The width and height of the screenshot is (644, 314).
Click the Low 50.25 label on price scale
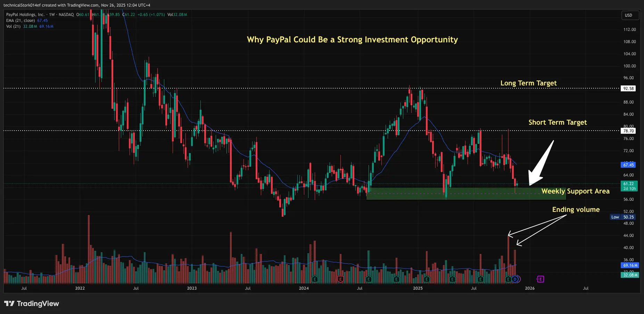coord(623,217)
